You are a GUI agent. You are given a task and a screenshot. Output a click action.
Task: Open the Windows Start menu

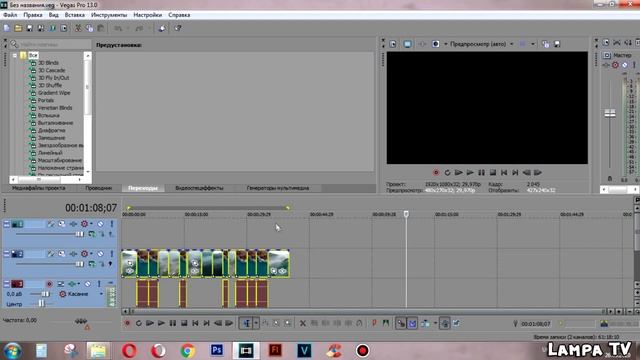12,351
